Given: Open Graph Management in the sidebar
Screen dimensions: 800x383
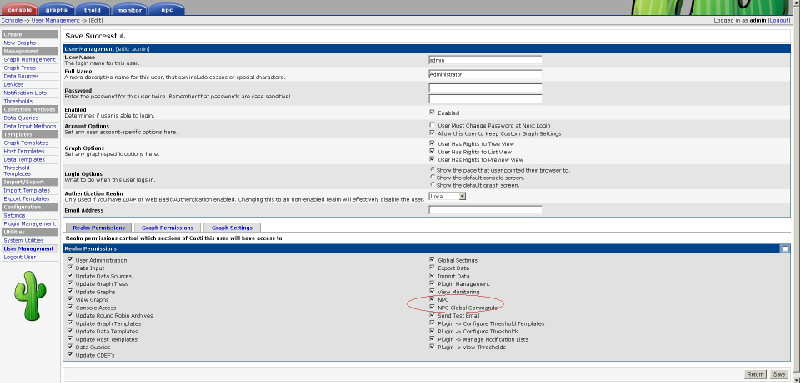Looking at the screenshot, I should coord(29,60).
